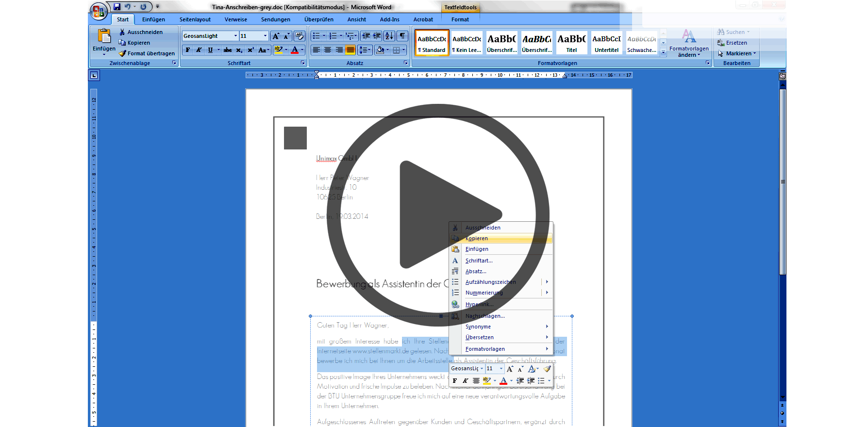Open the font size dropdown in the ribbon
Image resolution: width=868 pixels, height=427 pixels.
click(265, 36)
